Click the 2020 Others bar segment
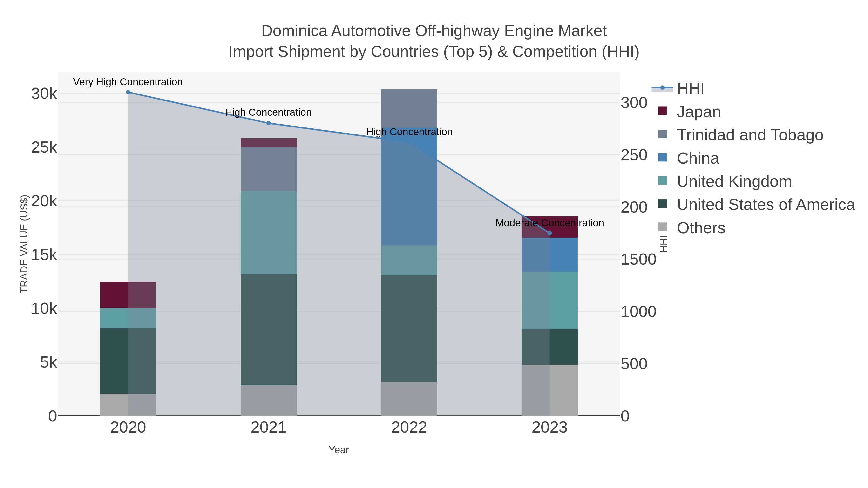Screen dimensions: 868x488 pos(128,404)
